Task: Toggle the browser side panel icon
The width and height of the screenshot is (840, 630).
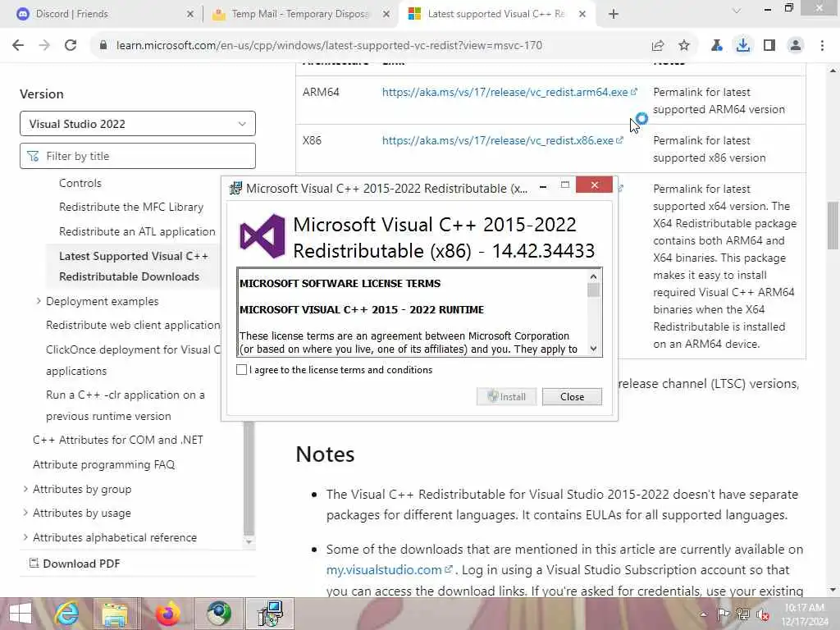Action: tap(769, 46)
